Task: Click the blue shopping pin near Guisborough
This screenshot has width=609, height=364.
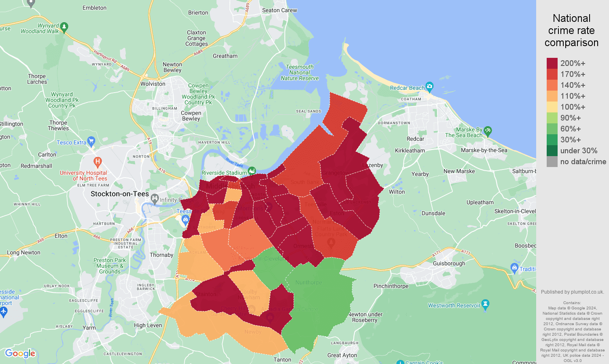Action: tap(514, 267)
